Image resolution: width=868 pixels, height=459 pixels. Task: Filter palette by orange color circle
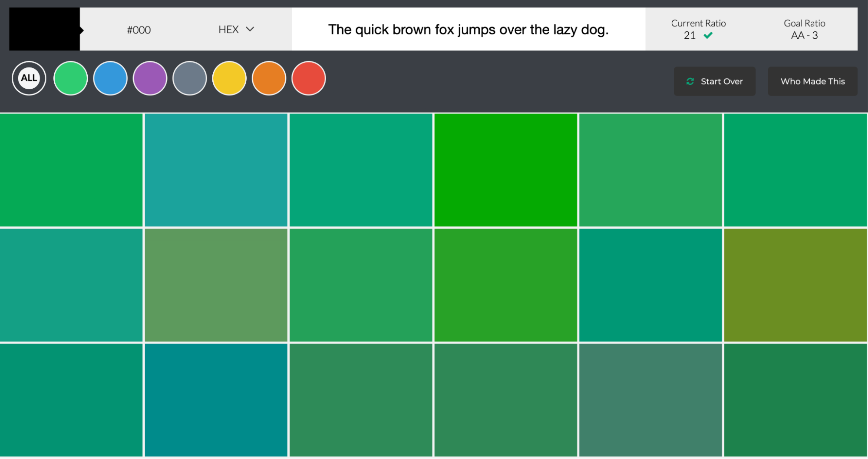pos(268,78)
